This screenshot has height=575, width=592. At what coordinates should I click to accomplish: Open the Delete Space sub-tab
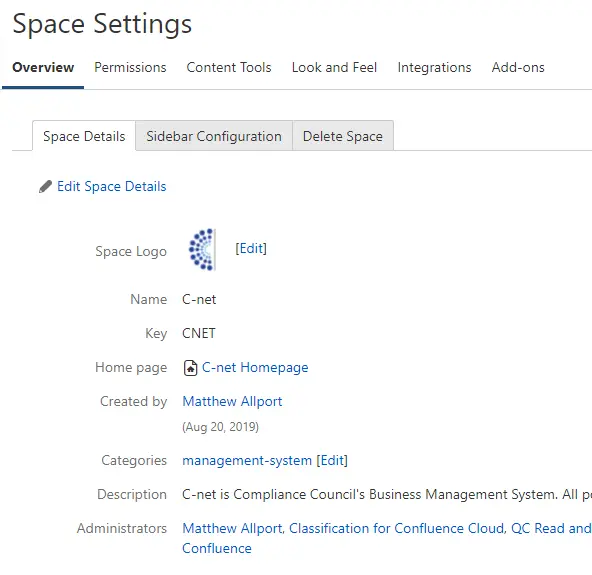[x=343, y=136]
